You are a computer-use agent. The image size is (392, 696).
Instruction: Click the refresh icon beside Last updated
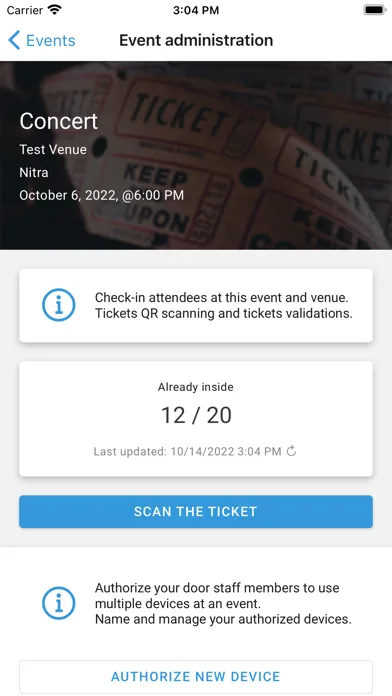(291, 451)
